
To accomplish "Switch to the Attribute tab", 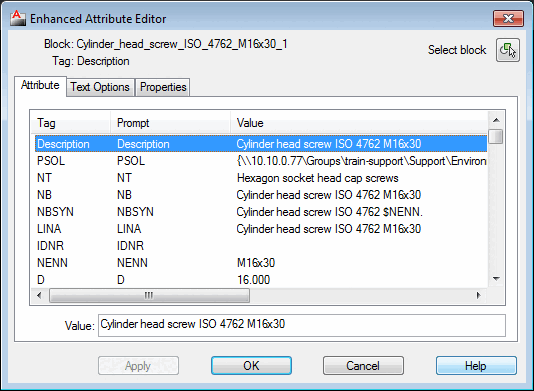I will [x=40, y=85].
